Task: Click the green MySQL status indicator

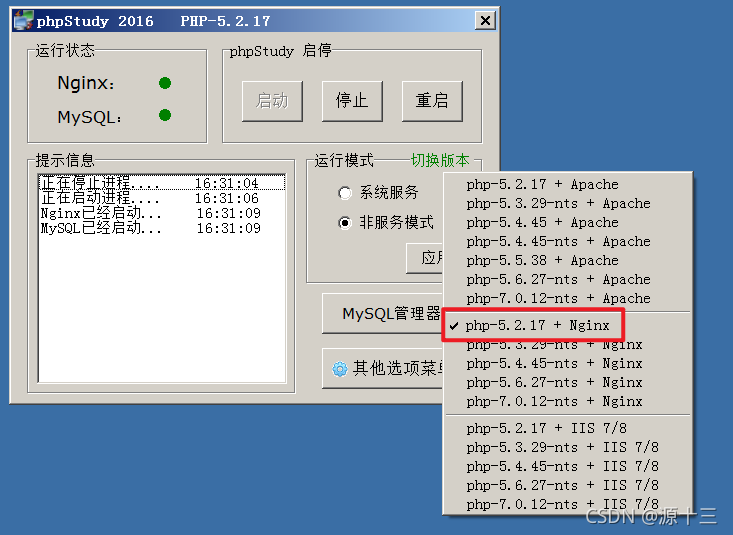Action: pos(165,115)
